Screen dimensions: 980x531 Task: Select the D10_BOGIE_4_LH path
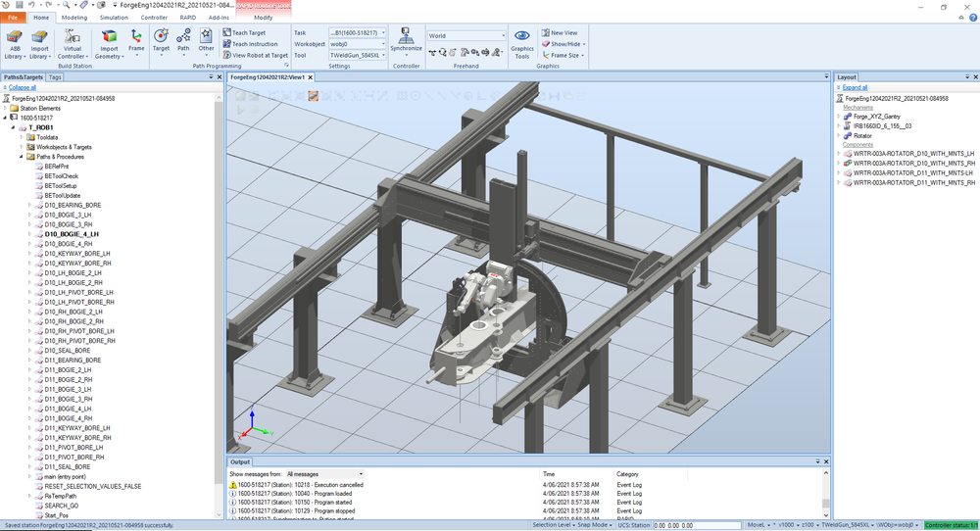(x=72, y=234)
